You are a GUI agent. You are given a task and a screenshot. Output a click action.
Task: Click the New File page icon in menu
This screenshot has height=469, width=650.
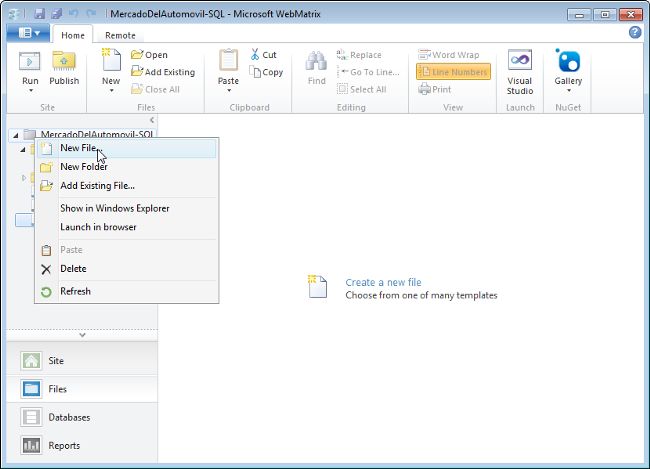pos(46,148)
